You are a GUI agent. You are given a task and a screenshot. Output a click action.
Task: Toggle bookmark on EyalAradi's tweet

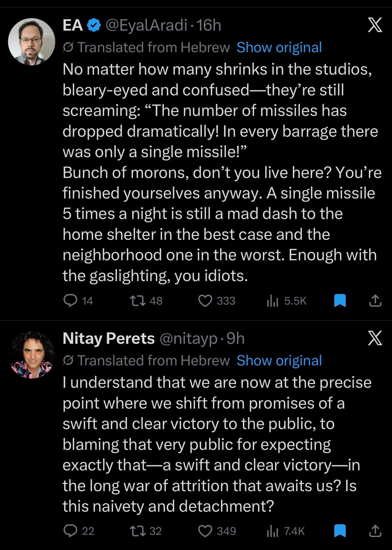(x=340, y=300)
